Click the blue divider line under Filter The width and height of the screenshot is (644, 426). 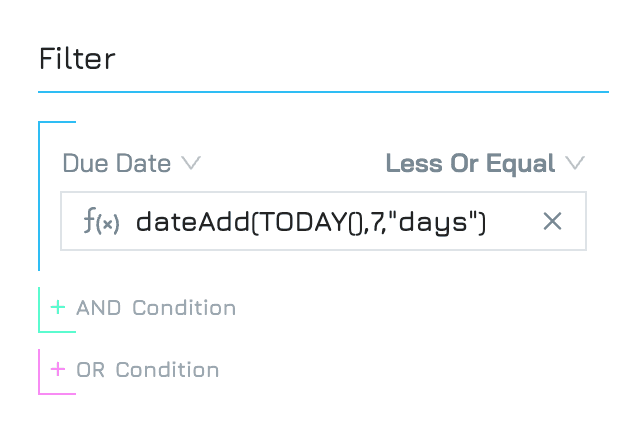tap(323, 92)
